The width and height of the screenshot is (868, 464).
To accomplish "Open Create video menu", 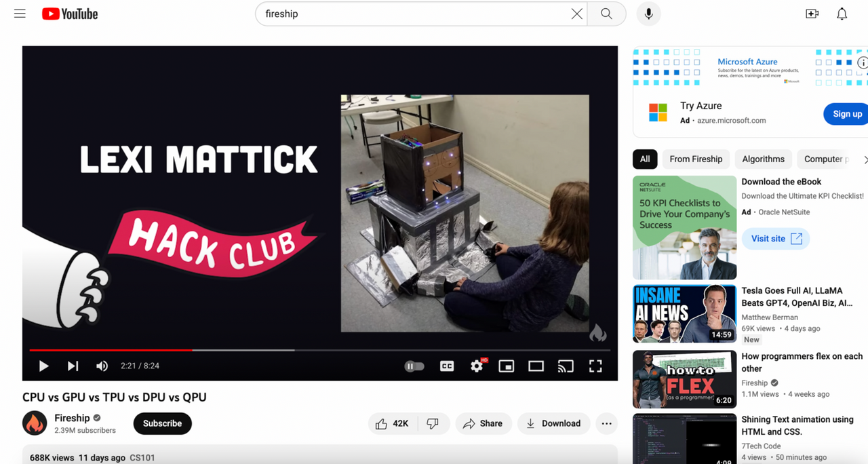I will point(812,14).
